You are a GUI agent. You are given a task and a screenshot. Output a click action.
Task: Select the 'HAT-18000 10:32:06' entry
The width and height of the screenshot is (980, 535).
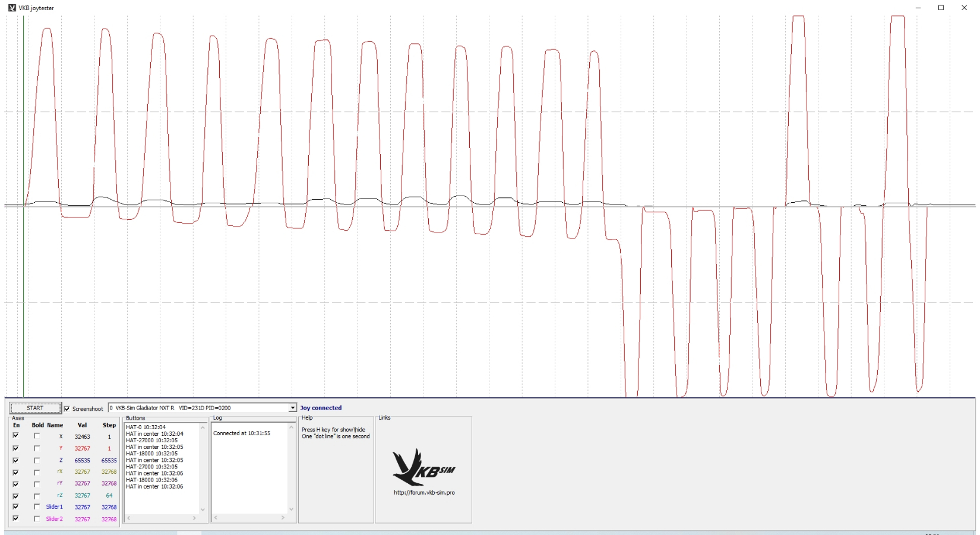(x=151, y=480)
